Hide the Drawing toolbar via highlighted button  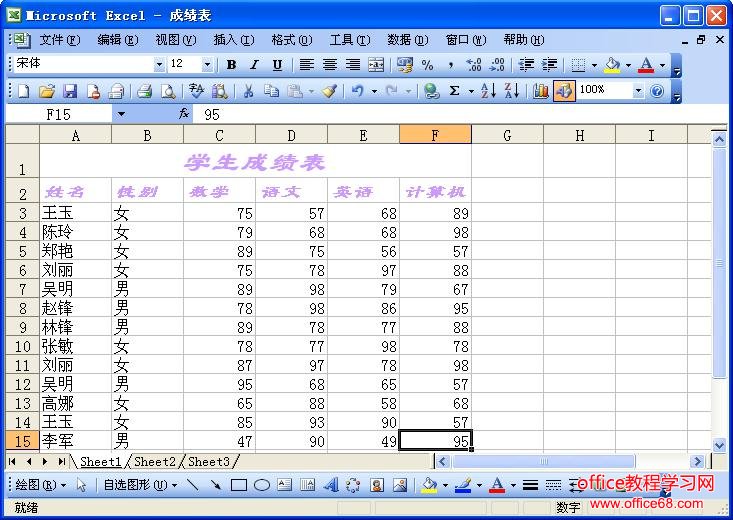click(564, 91)
